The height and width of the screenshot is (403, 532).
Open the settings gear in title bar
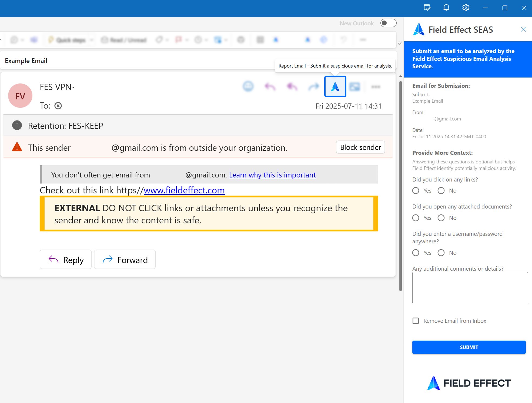click(466, 8)
